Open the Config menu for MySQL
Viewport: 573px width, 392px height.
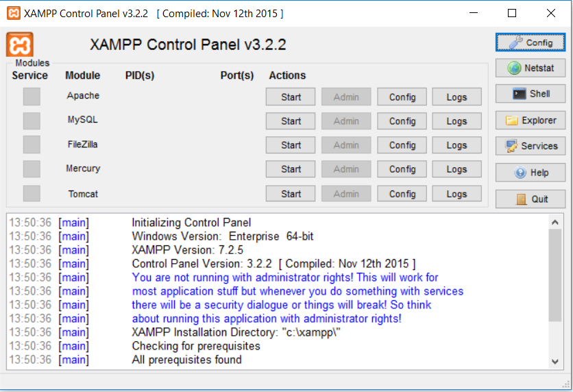point(402,121)
